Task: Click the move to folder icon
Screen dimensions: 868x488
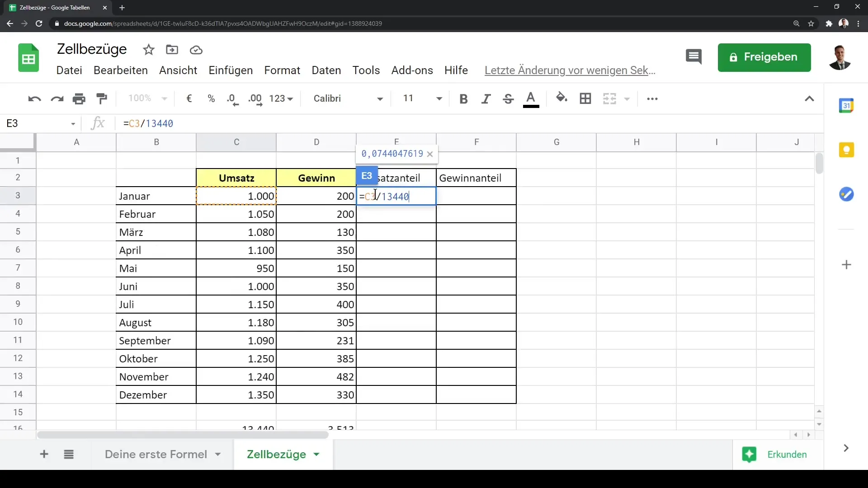Action: pos(172,50)
